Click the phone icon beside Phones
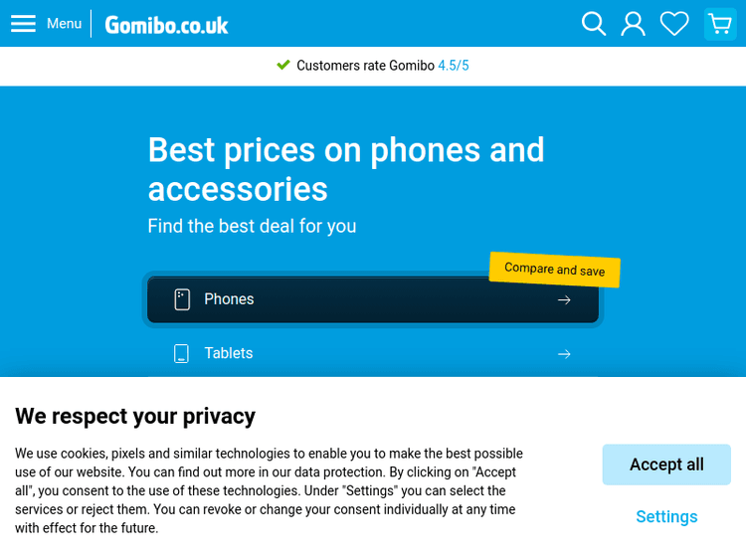 (x=182, y=299)
